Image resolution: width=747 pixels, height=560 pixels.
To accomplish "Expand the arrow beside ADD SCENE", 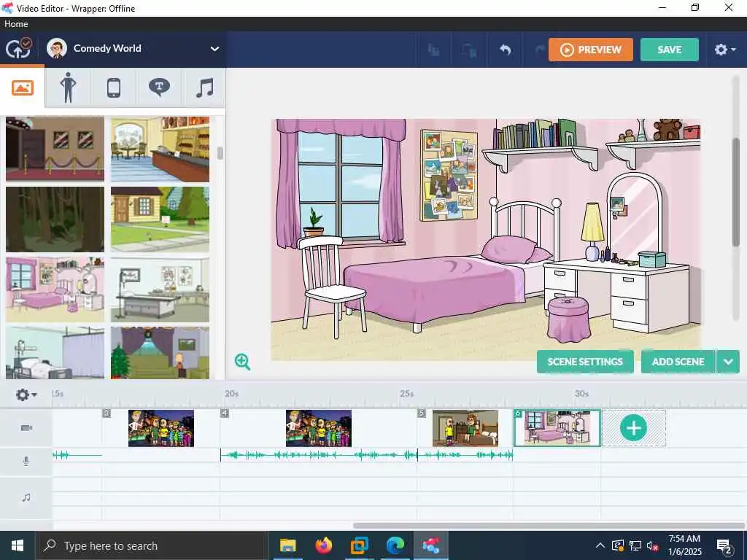I will (x=728, y=362).
